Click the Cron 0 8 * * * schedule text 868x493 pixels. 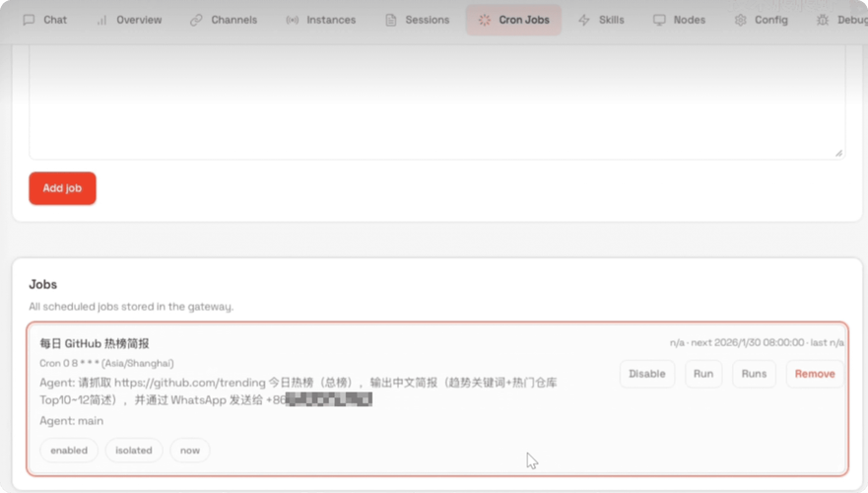tap(106, 364)
